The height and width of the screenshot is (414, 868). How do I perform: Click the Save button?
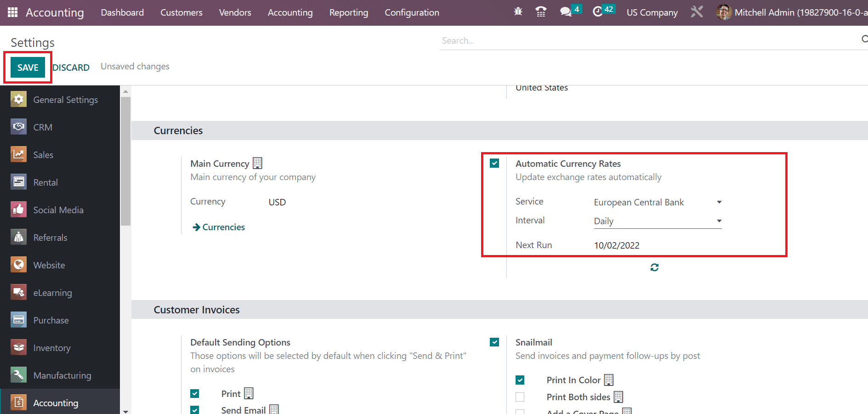[x=28, y=68]
